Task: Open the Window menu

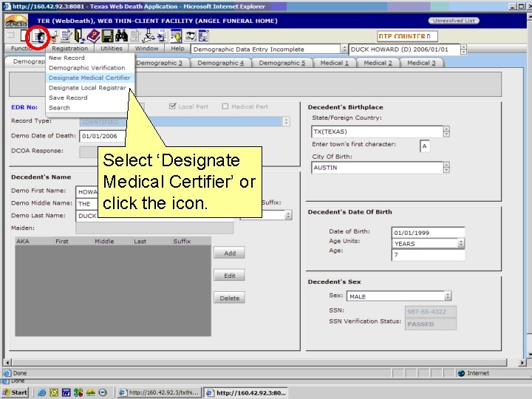Action: (146, 49)
